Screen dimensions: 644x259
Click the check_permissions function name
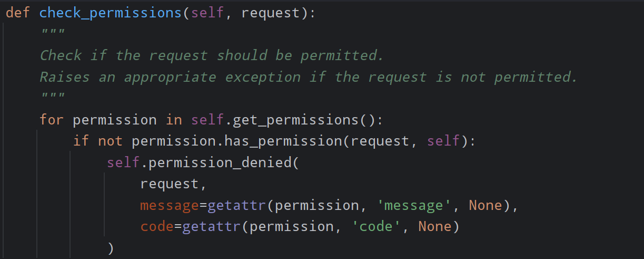111,13
